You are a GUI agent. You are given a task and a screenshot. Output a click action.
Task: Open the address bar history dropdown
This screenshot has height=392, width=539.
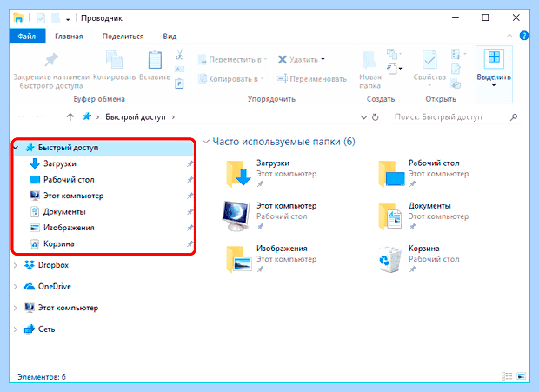(363, 117)
